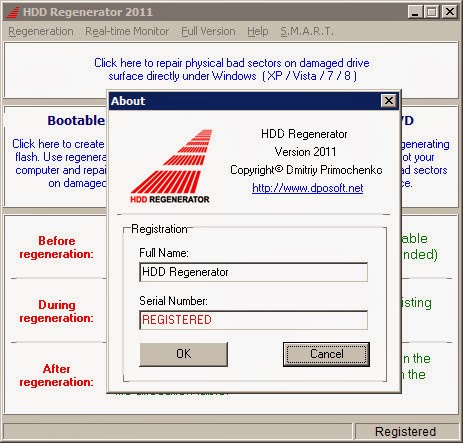463x443 pixels.
Task: Click the 'Before regeneration:' label
Action: tap(56, 247)
